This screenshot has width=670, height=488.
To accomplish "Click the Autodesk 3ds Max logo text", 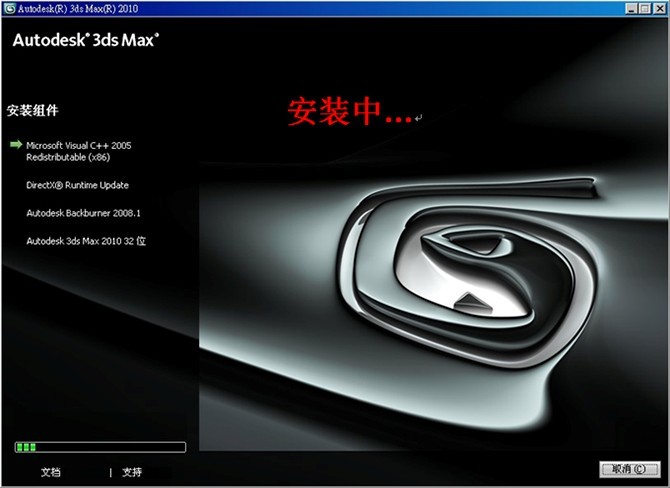I will click(86, 40).
